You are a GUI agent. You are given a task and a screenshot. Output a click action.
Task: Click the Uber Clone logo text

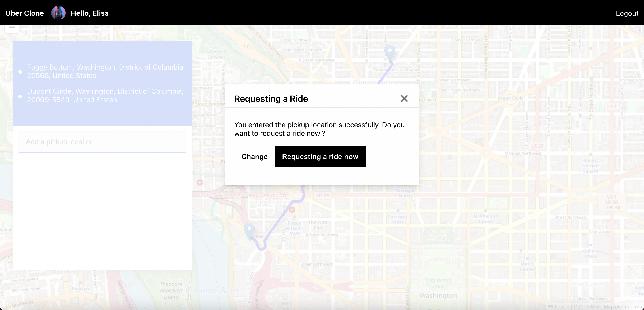(25, 13)
